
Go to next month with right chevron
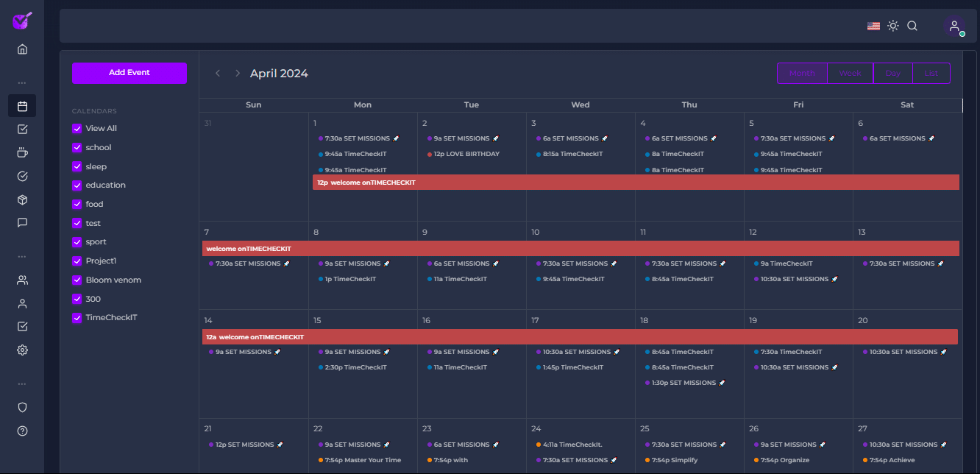pyautogui.click(x=238, y=74)
